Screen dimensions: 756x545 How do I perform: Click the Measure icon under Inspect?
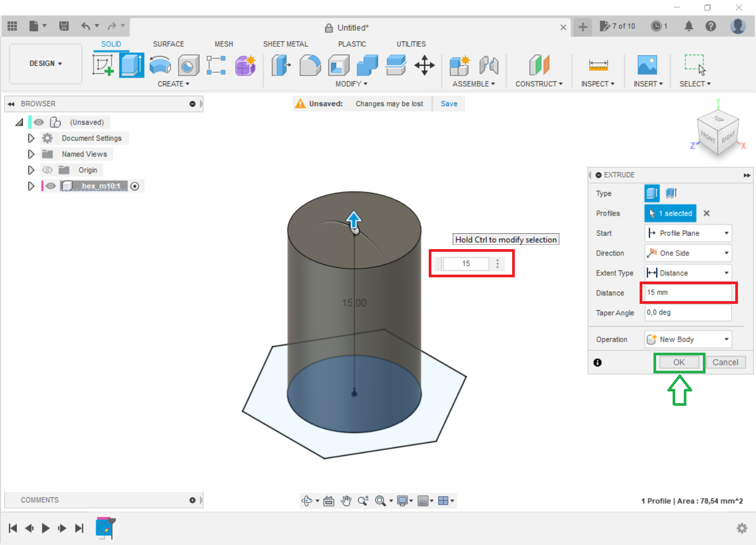[598, 65]
